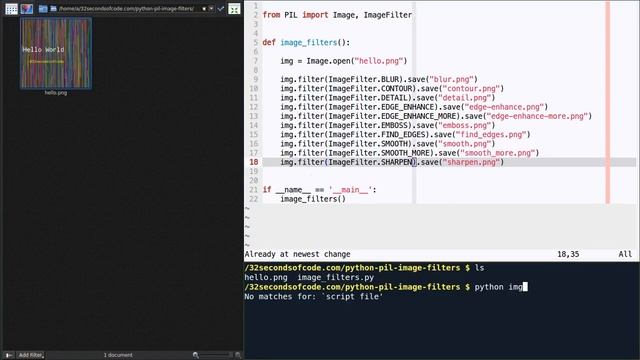Viewport: 640px width, 360px height.
Task: Click the small folder icon beside the path
Action: 53,9
